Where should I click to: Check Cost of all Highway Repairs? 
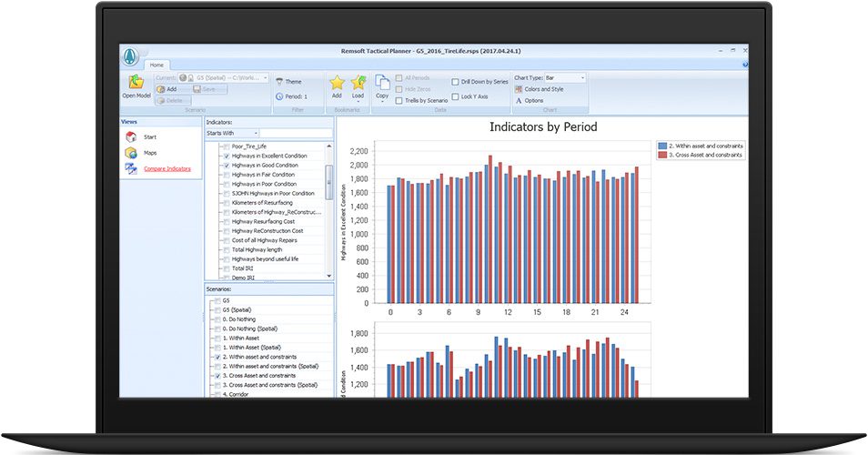click(x=227, y=241)
